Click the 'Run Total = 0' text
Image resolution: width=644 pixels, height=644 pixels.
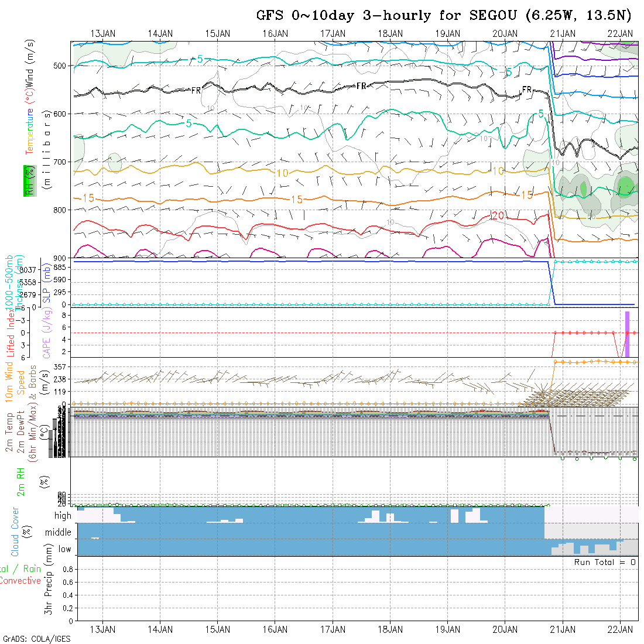point(605,562)
